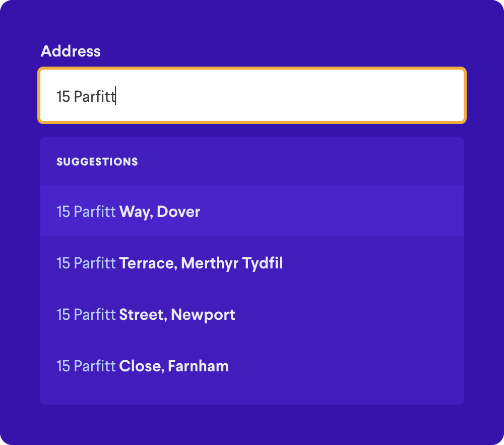504x445 pixels.
Task: Click inside the Address input field
Action: coord(252,95)
